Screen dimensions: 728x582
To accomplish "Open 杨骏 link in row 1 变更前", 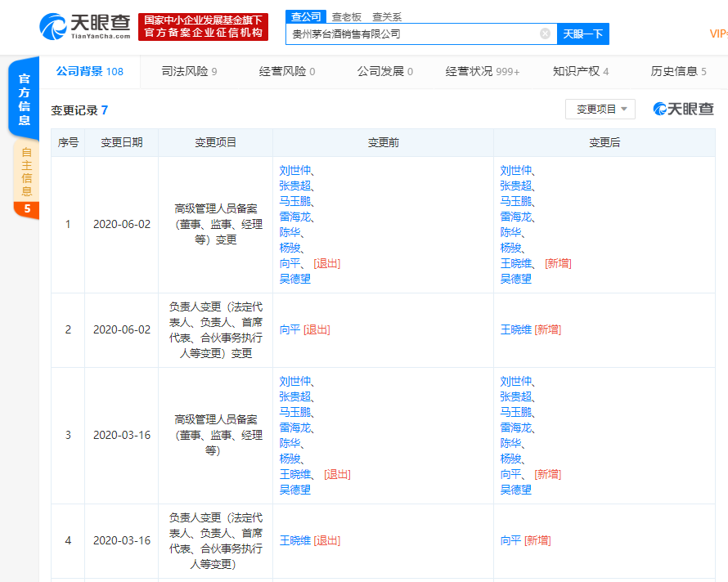I will pyautogui.click(x=290, y=248).
